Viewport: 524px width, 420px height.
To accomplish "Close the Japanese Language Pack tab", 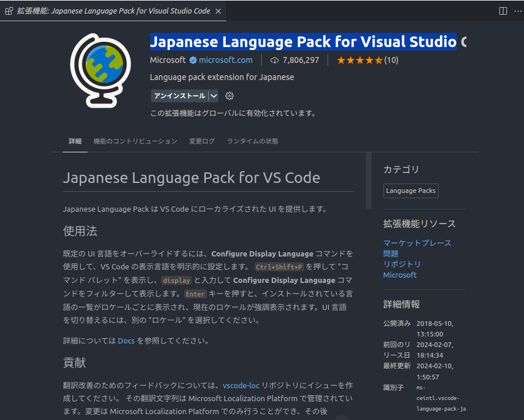I will [x=218, y=11].
